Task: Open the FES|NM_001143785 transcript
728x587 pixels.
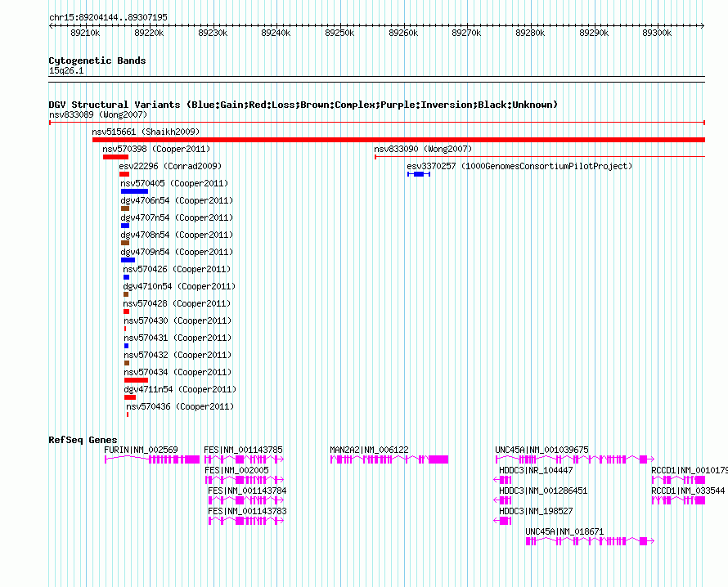Action: click(243, 450)
